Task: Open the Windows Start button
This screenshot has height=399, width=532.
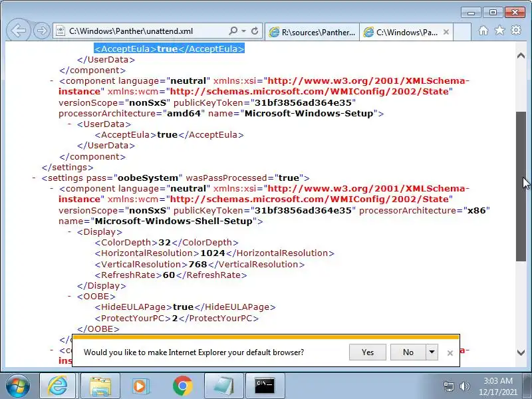Action: point(18,386)
